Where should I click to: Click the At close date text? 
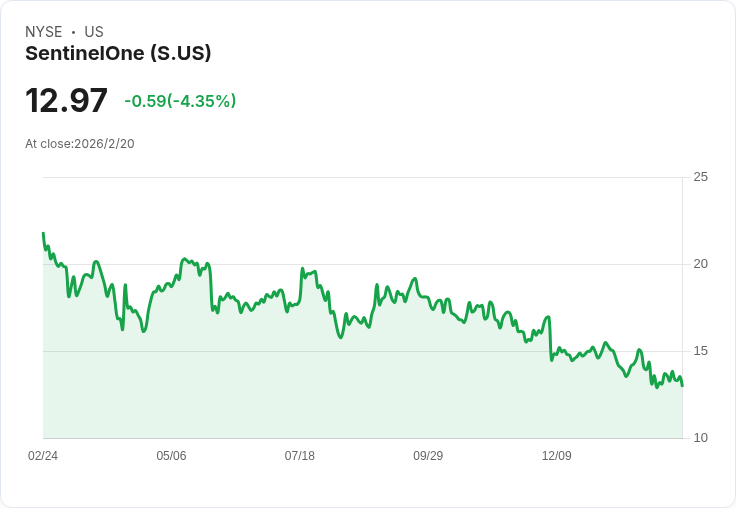point(80,144)
